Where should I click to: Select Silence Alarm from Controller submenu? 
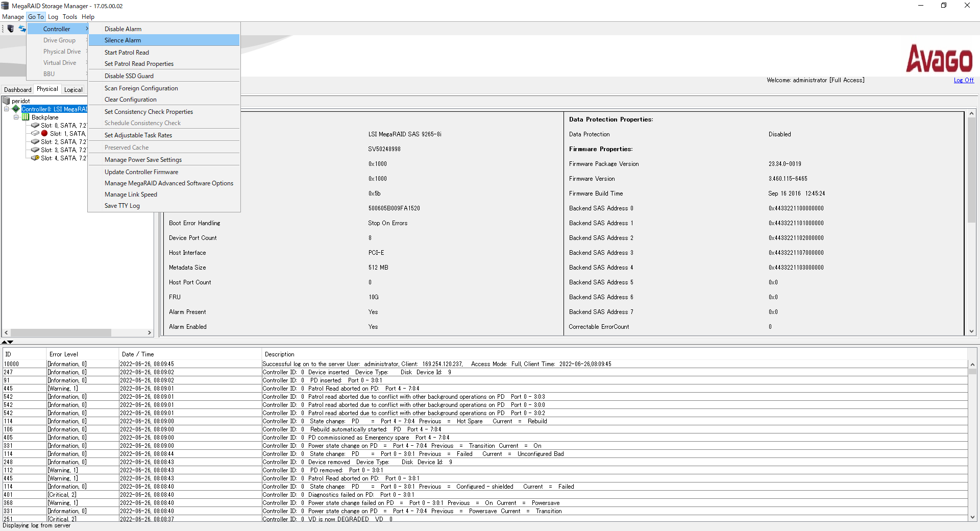pos(164,40)
